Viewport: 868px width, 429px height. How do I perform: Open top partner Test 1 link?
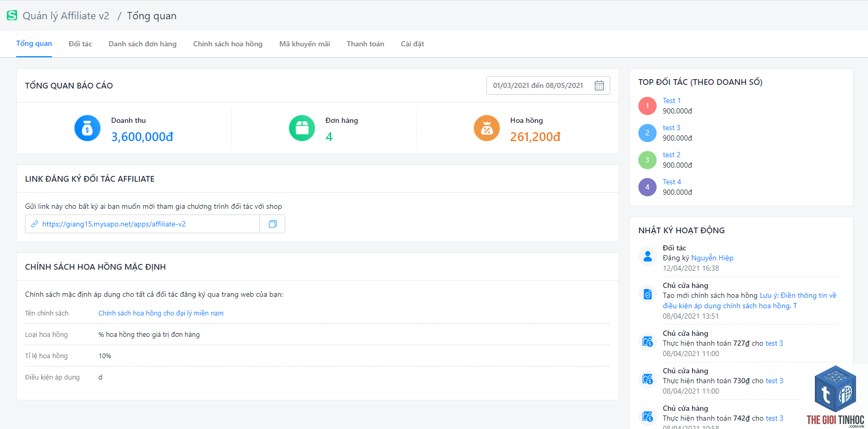point(672,100)
